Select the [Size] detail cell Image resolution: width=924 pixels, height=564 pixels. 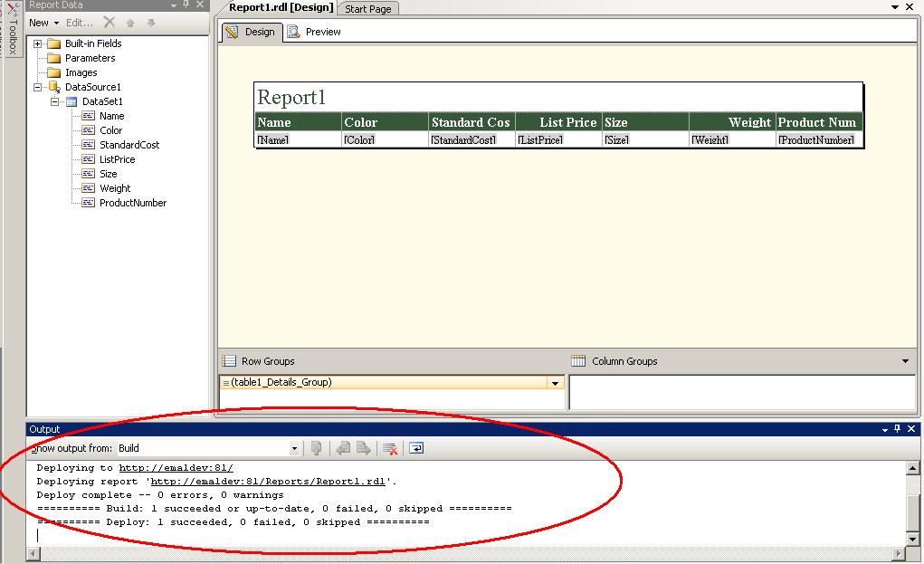click(645, 139)
